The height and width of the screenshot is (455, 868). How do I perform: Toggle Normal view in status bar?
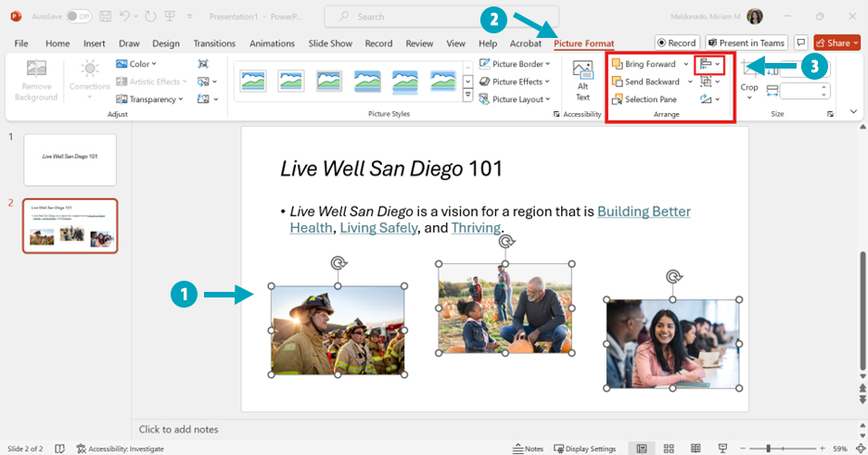642,449
